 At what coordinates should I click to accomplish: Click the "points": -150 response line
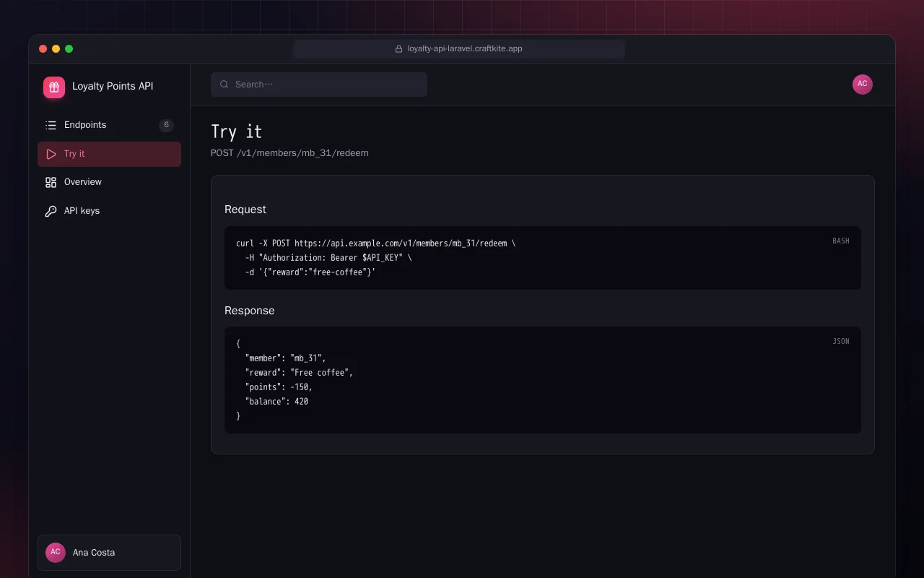click(279, 387)
